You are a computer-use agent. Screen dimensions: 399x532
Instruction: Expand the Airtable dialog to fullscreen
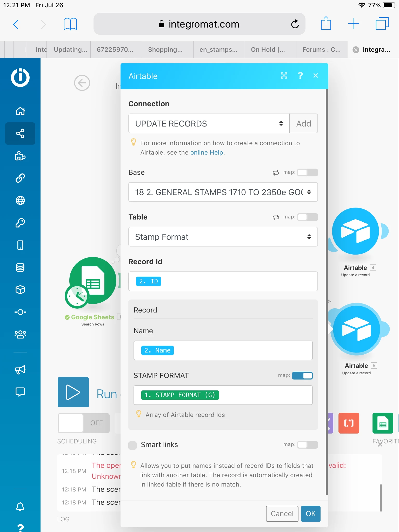coord(284,76)
